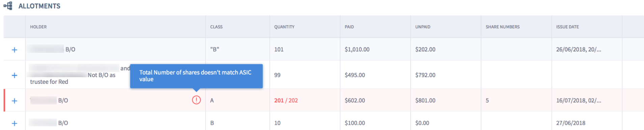Viewport: 644px width, 130px height.
Task: Click the Unpaid column header
Action: tap(423, 27)
